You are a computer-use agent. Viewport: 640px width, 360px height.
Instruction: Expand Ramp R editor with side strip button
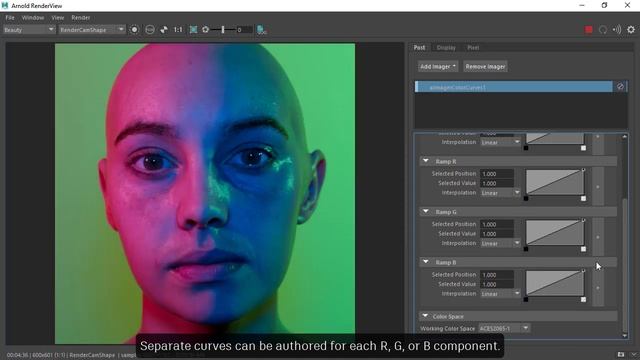tap(598, 187)
